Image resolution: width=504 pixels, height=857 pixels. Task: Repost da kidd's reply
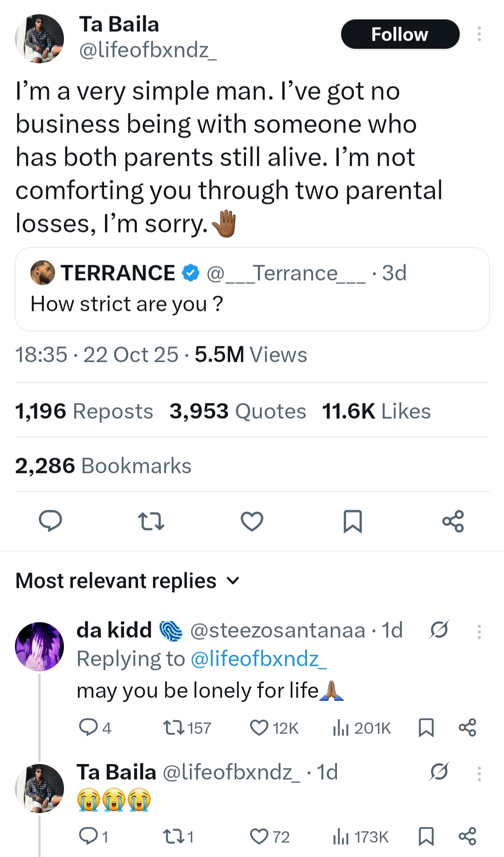[x=174, y=728]
